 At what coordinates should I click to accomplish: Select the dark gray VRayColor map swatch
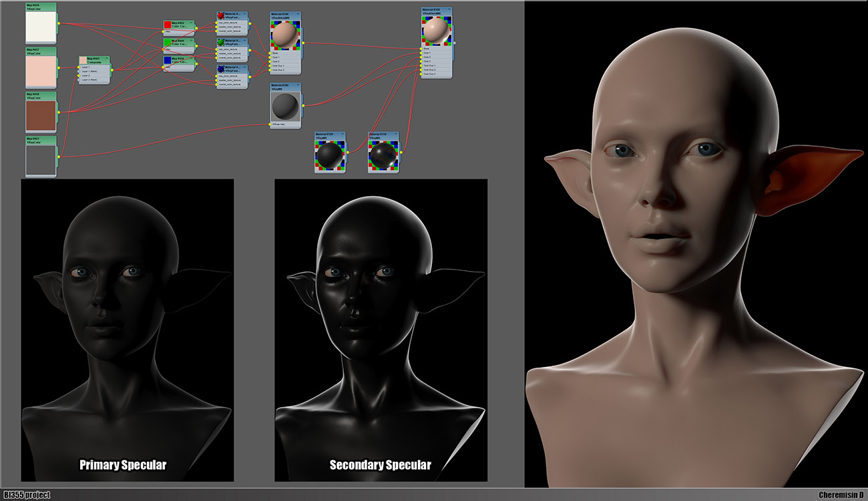pyautogui.click(x=41, y=160)
